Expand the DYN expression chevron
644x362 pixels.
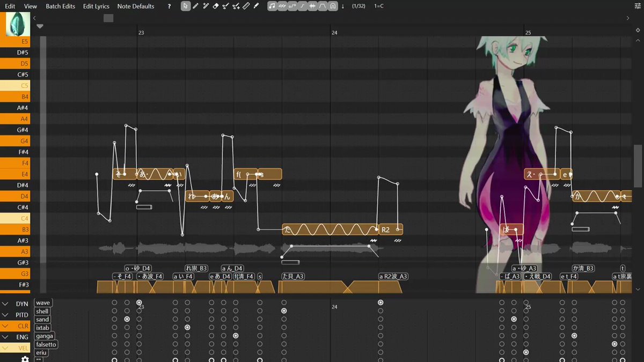pos(5,304)
